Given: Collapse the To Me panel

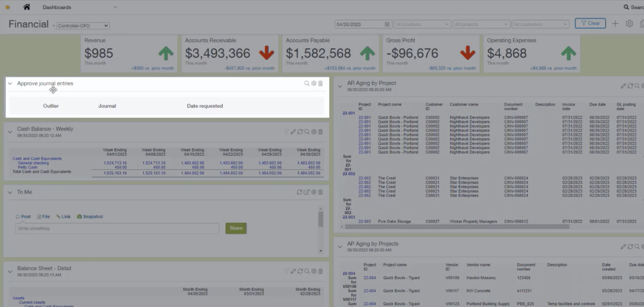Looking at the screenshot, I should pyautogui.click(x=10, y=192).
